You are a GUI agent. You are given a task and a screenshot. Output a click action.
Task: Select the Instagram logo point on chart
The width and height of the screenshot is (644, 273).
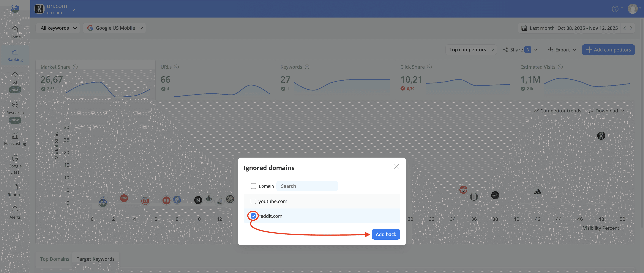pyautogui.click(x=145, y=201)
